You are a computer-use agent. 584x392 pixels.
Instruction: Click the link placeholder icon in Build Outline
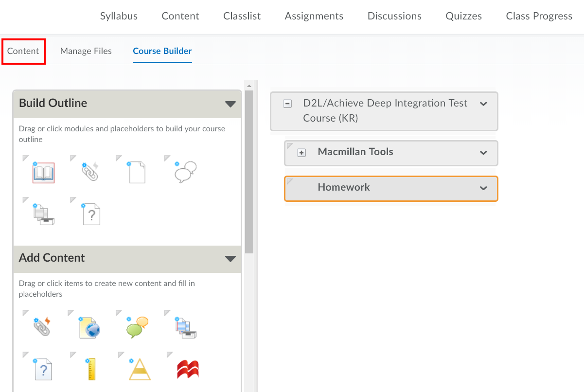point(89,171)
